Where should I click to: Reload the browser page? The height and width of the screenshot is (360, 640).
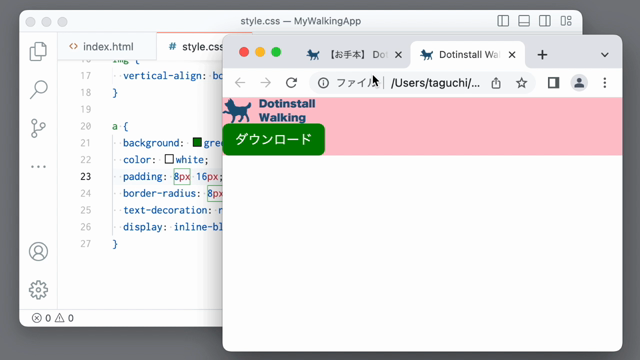291,83
